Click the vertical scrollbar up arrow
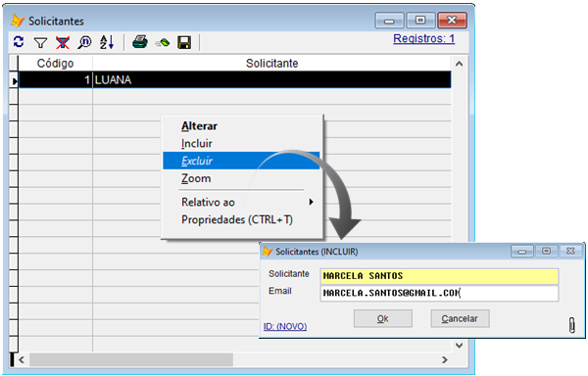 pyautogui.click(x=459, y=64)
